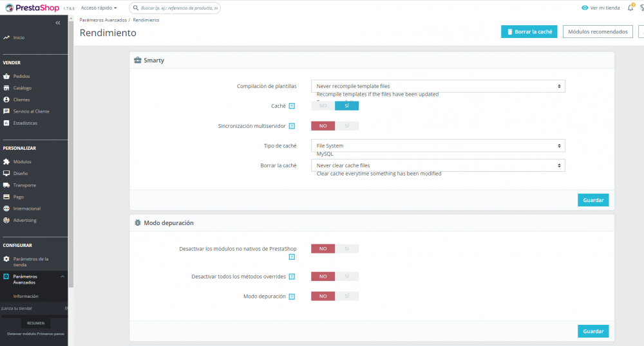Open Catálogo store icon
The width and height of the screenshot is (644, 346).
tap(6, 87)
